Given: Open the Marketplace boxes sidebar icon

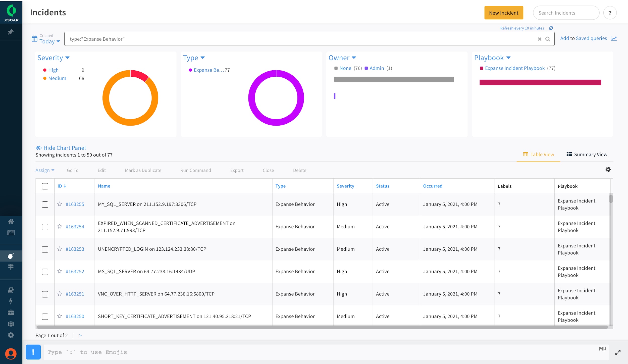Looking at the screenshot, I should tap(11, 324).
